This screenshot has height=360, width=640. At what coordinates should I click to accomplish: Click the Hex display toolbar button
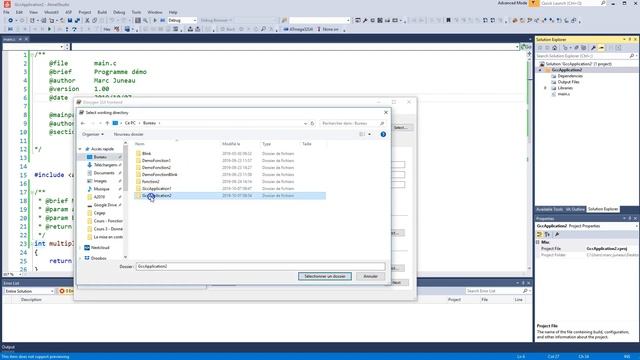click(107, 29)
